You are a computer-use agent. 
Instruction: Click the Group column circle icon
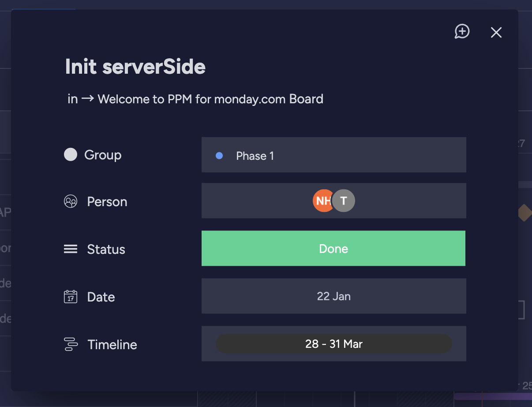71,155
